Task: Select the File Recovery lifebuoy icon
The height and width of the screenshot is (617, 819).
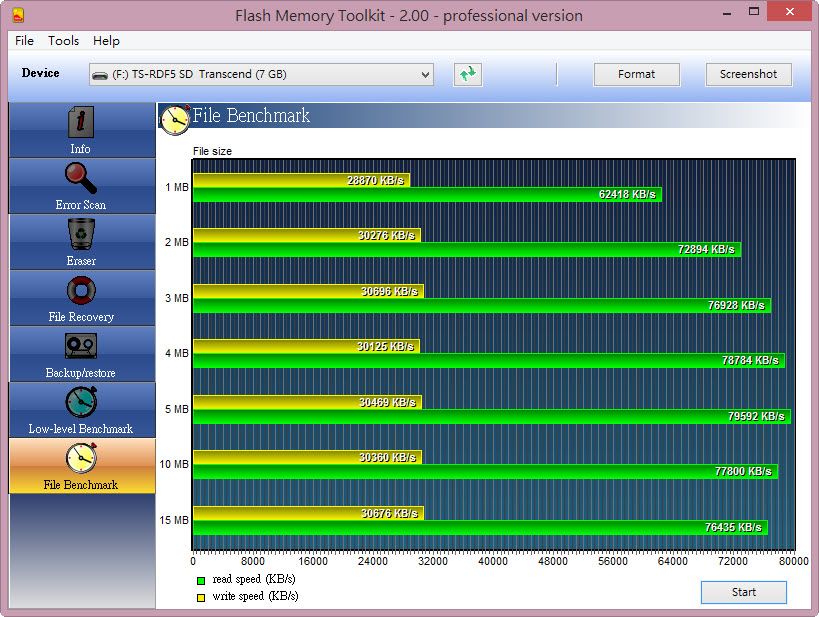Action: (x=80, y=291)
